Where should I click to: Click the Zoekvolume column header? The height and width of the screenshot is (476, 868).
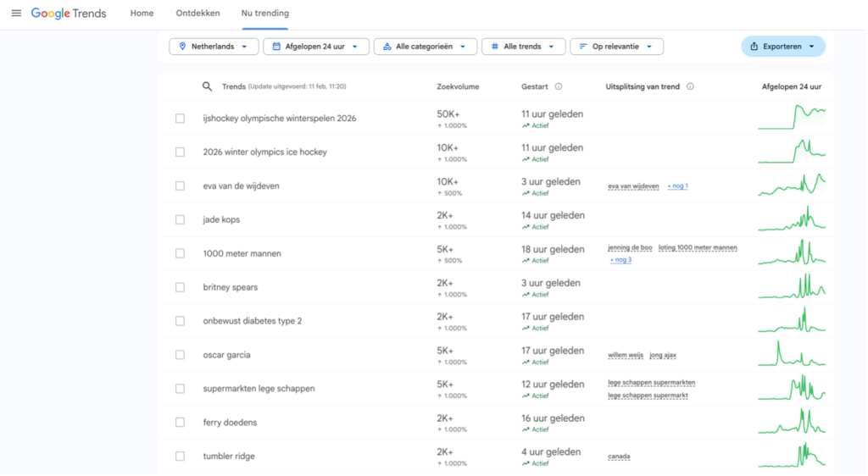458,86
